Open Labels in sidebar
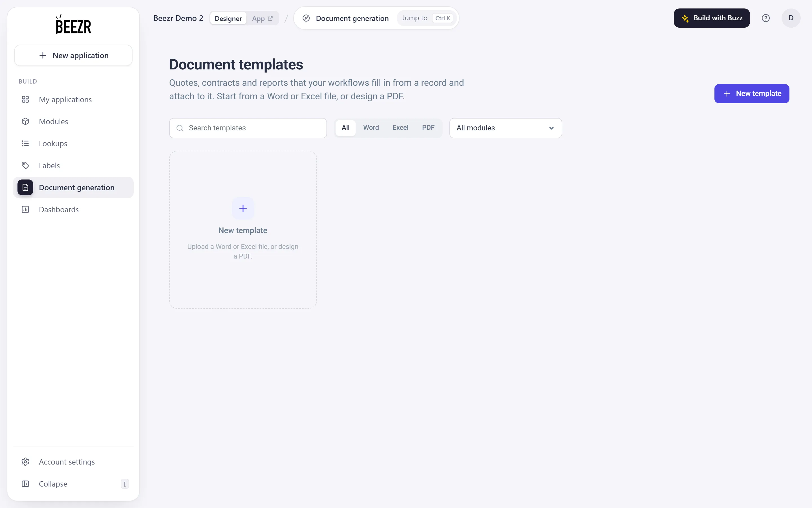812x508 pixels. click(73, 165)
